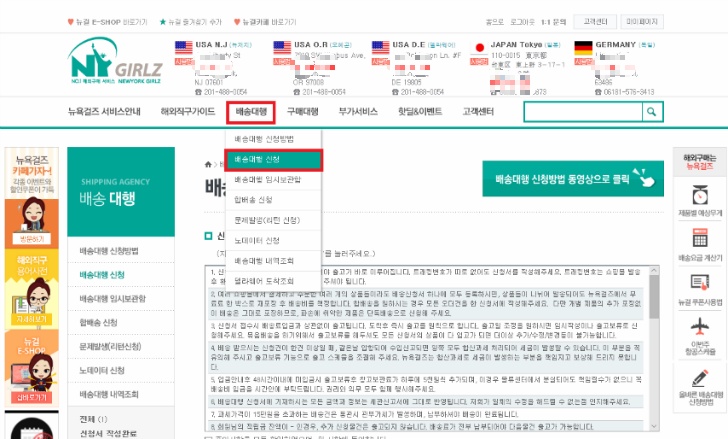Open the 뉴걸 쿠폰사용법 coupon icon
Viewport: 728px width, 439px height.
[700, 282]
